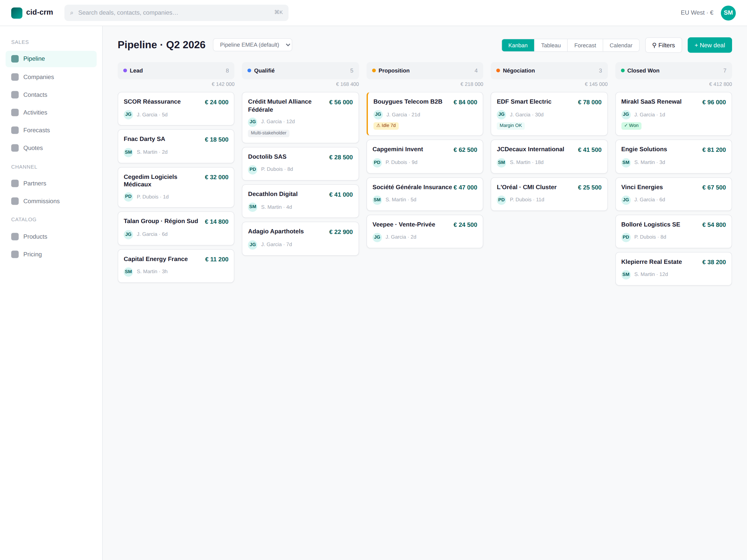Switch to the Calendar view tab
This screenshot has height=560, width=747.
621,45
